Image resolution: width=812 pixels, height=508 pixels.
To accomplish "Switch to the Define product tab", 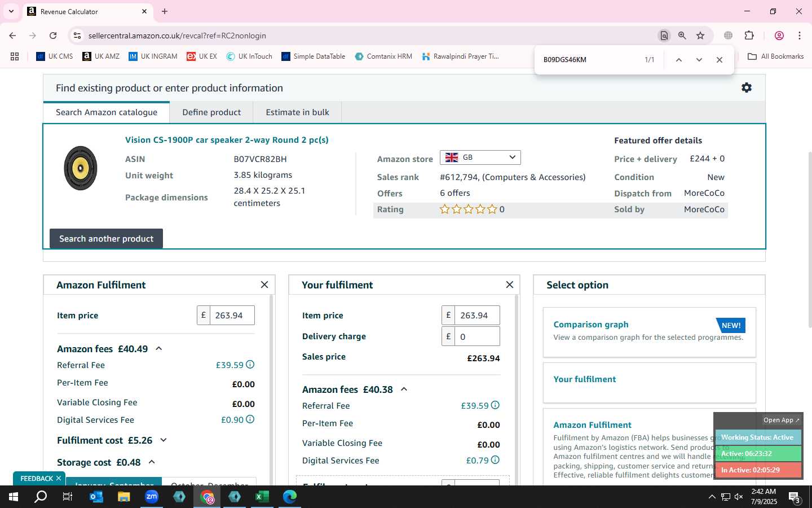I will click(211, 112).
